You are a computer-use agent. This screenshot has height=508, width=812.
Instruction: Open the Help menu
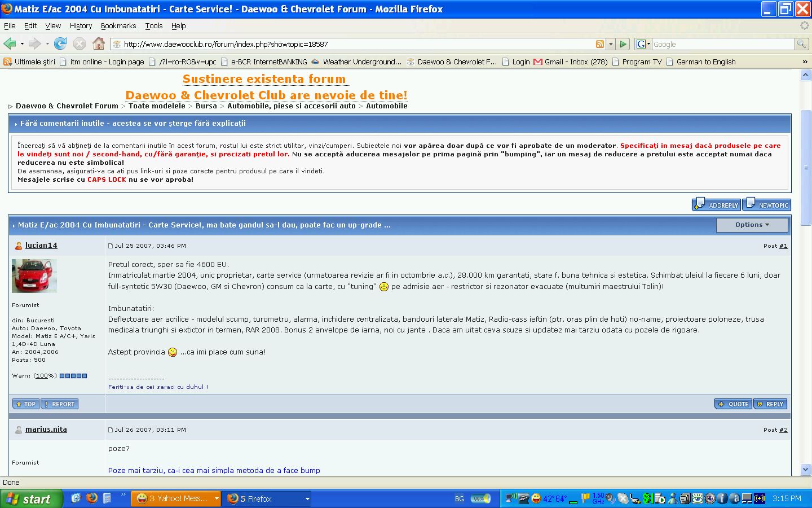179,25
